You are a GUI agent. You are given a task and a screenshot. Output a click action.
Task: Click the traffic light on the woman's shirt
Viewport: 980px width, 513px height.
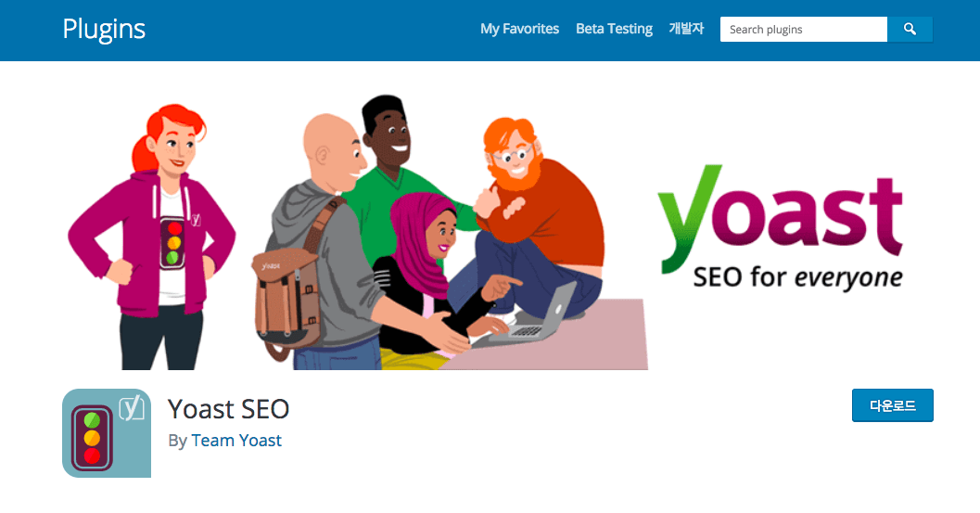(x=172, y=242)
